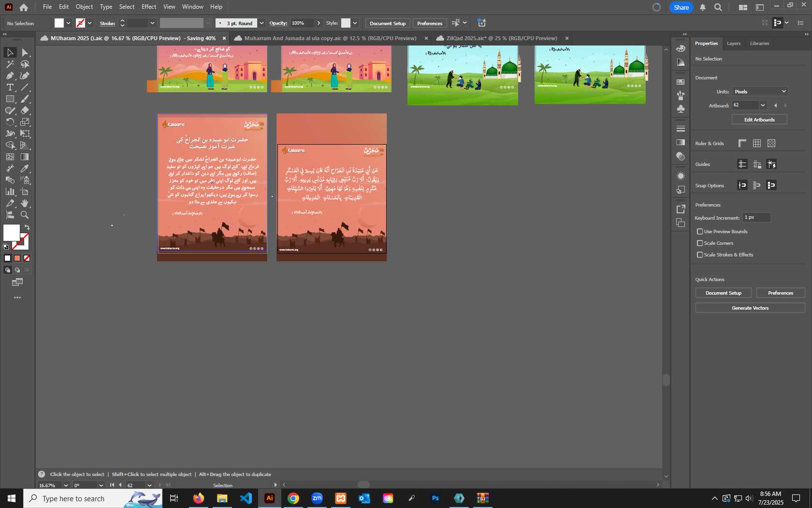
Task: Open the Effect menu
Action: tap(149, 7)
